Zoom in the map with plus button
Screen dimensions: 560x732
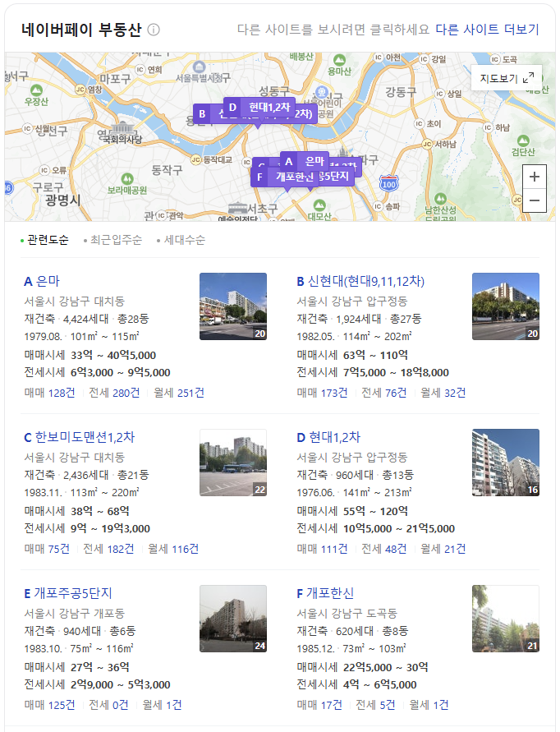click(x=535, y=177)
